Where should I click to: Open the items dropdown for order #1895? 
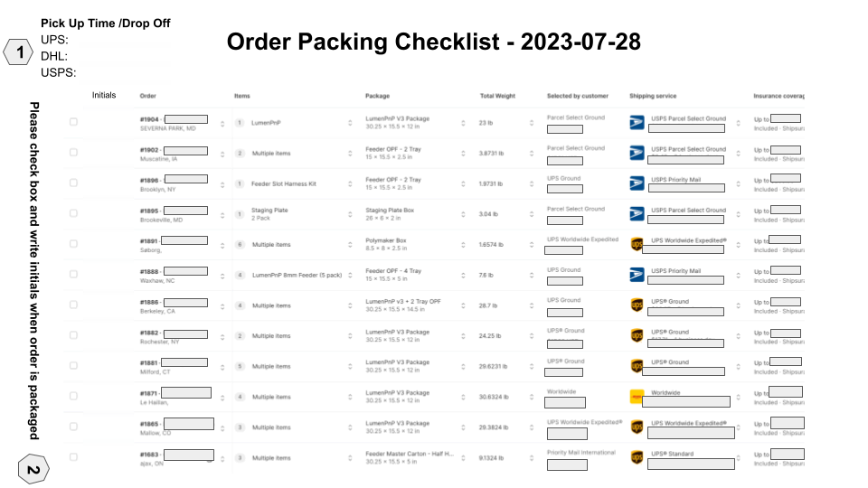point(350,214)
